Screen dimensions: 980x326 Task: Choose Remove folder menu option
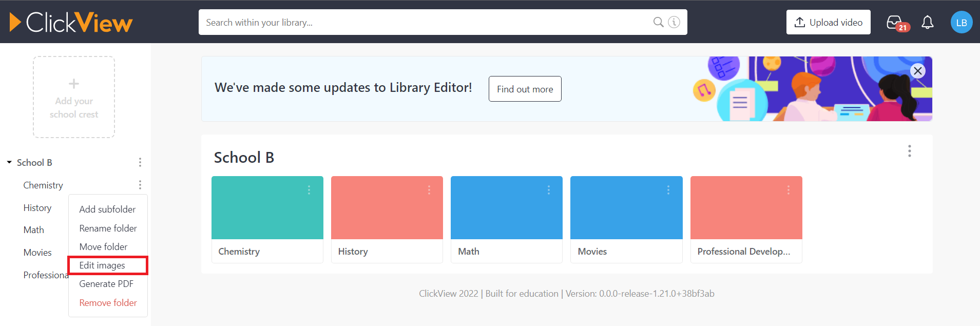click(108, 303)
